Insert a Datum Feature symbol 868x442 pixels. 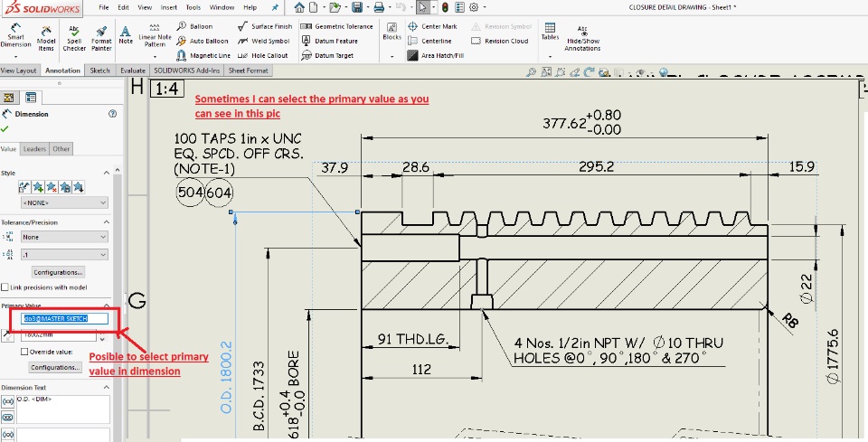click(x=330, y=41)
